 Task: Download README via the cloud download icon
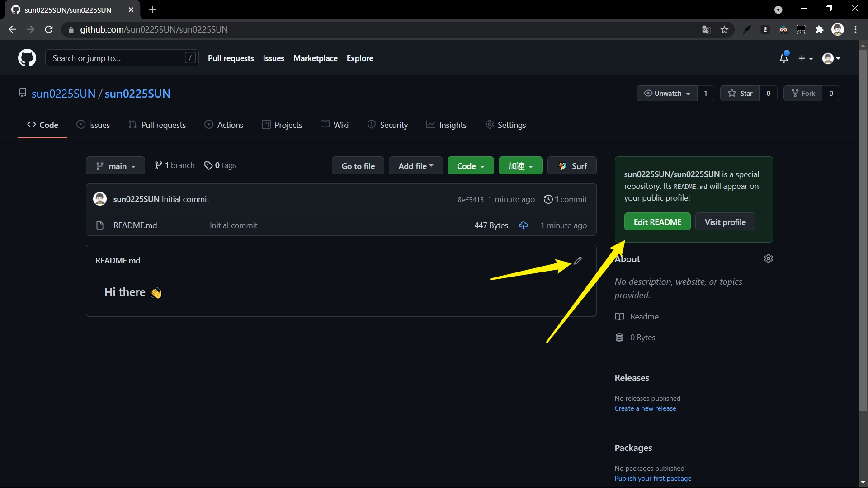click(524, 225)
